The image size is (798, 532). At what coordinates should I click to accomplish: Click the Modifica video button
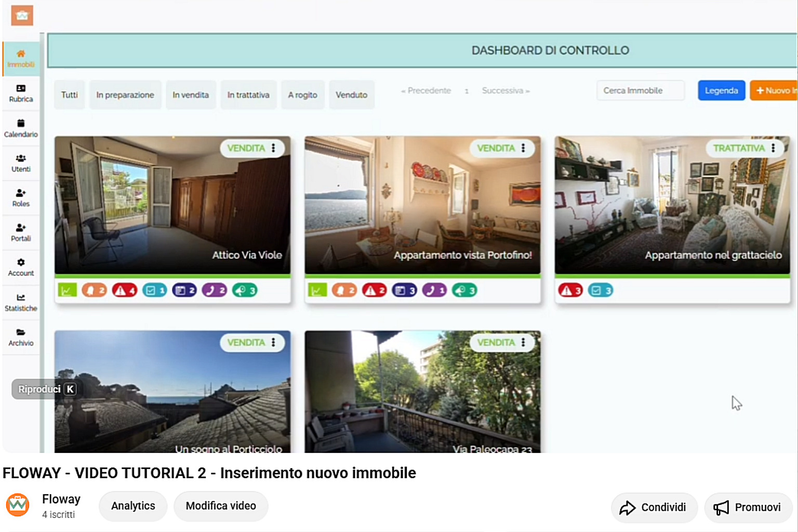[x=221, y=506]
